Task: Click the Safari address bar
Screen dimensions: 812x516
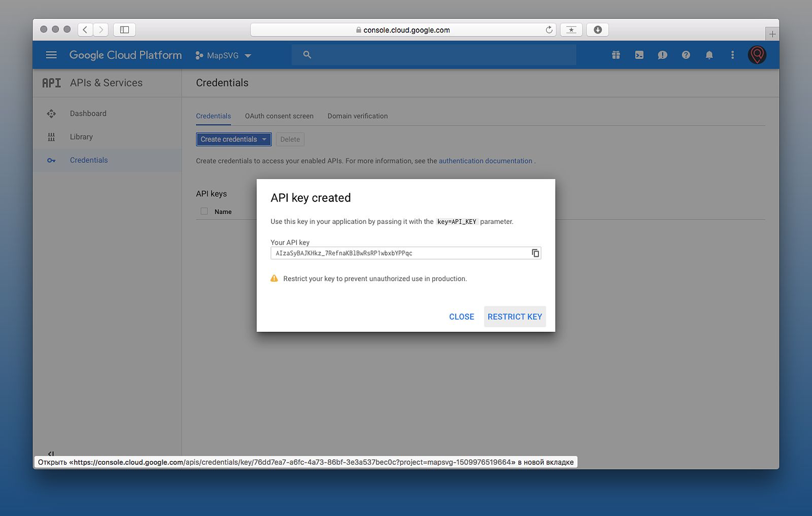Action: (x=403, y=30)
